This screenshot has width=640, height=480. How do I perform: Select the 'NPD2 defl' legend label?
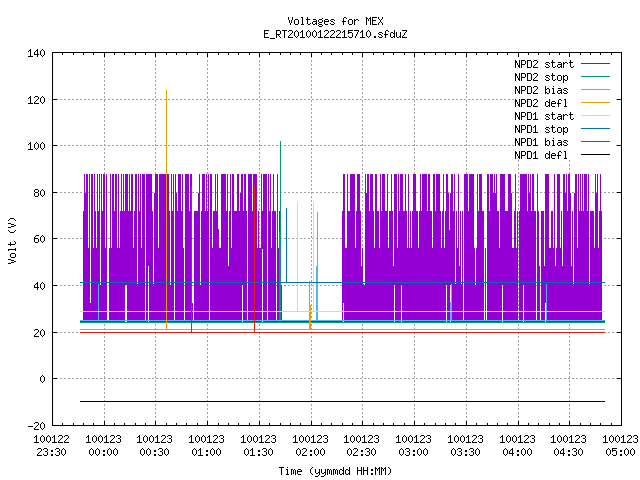pos(541,103)
